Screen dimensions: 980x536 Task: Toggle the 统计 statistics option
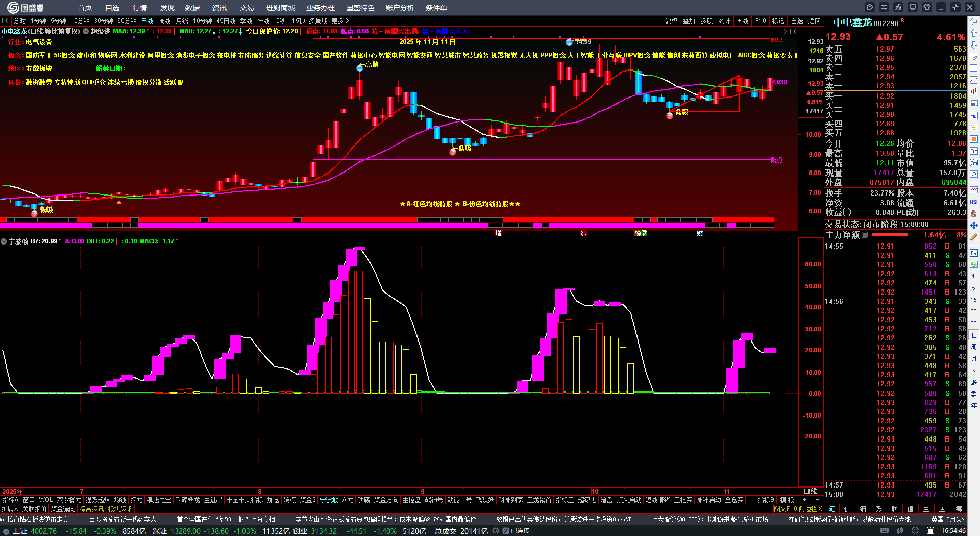[x=724, y=21]
